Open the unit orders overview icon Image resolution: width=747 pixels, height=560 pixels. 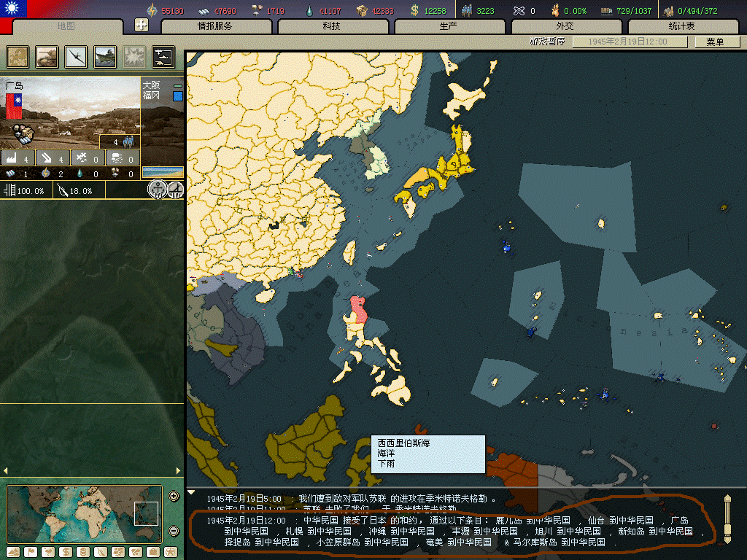[x=163, y=56]
